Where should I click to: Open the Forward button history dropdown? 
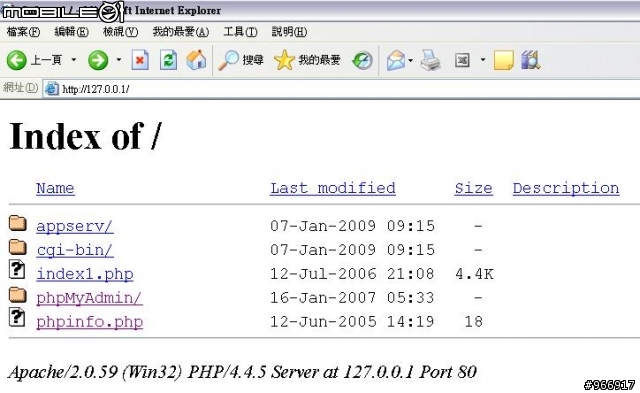pyautogui.click(x=119, y=60)
